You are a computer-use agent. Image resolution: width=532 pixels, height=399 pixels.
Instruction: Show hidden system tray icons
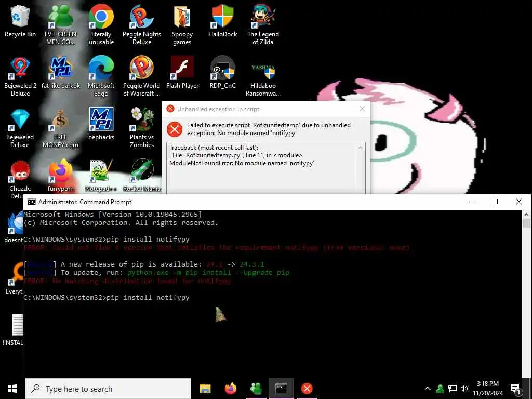click(x=428, y=389)
